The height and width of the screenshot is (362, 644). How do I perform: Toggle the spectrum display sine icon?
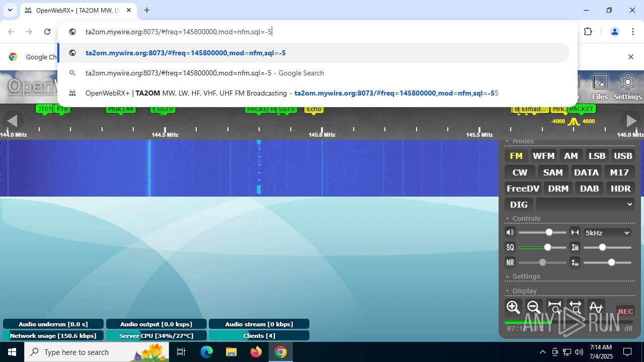tap(596, 307)
